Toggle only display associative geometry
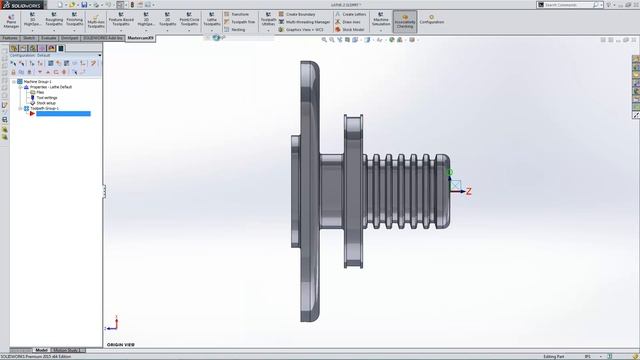Image resolution: width=640 pixels, height=360 pixels. coord(83,72)
